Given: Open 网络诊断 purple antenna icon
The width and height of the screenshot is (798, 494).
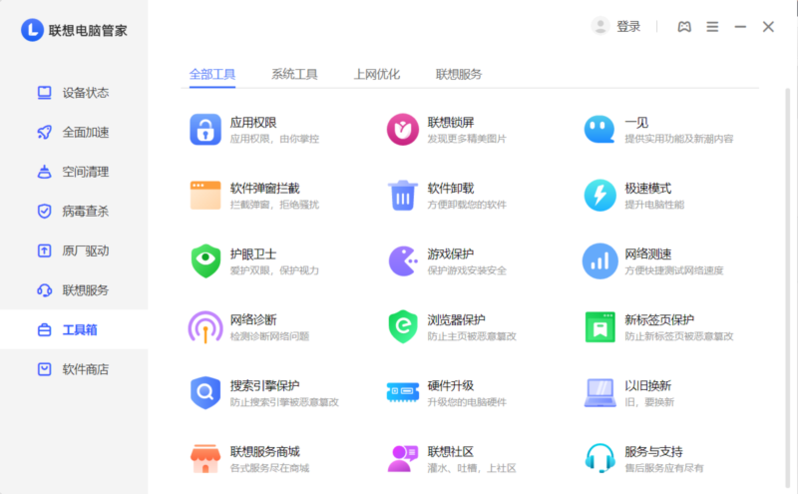Looking at the screenshot, I should (206, 327).
